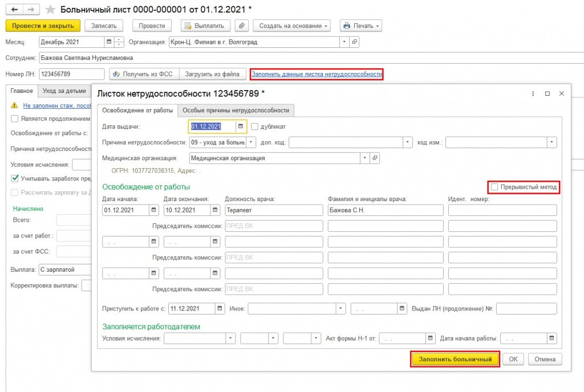584x392 pixels.
Task: Add document to favorites with star icon
Action: pyautogui.click(x=50, y=9)
